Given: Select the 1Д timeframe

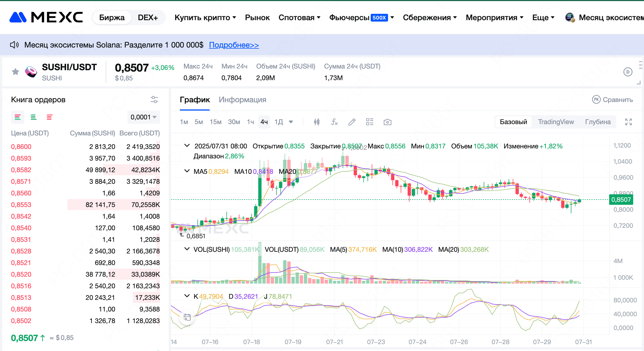Looking at the screenshot, I should (x=279, y=122).
